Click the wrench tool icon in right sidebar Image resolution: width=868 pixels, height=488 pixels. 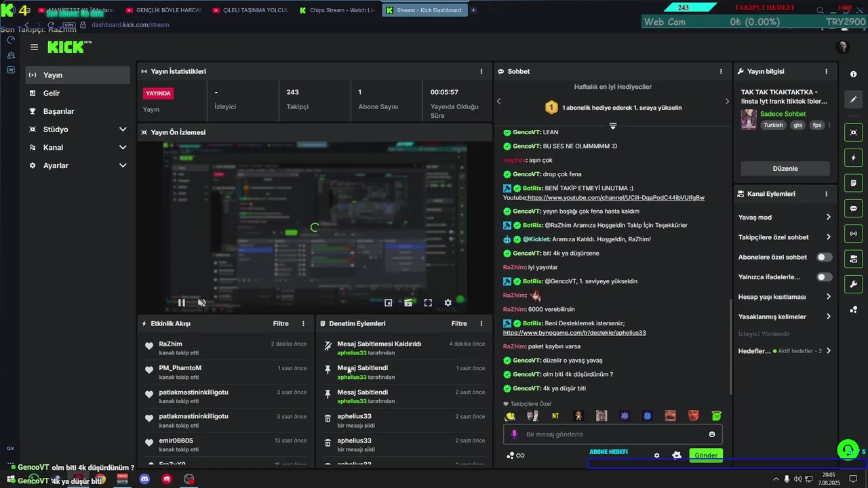pyautogui.click(x=853, y=284)
